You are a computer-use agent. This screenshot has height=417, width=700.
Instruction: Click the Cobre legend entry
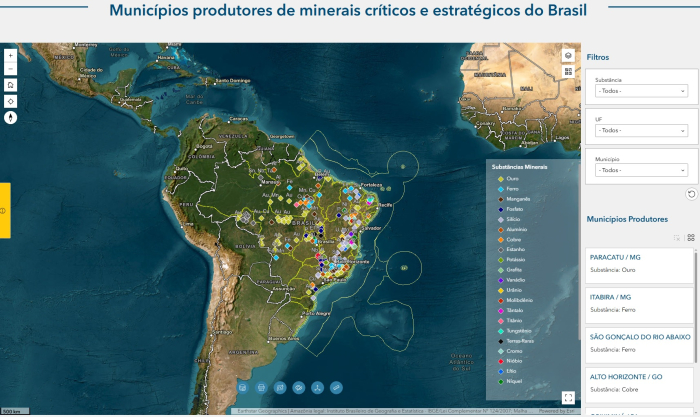click(x=513, y=240)
